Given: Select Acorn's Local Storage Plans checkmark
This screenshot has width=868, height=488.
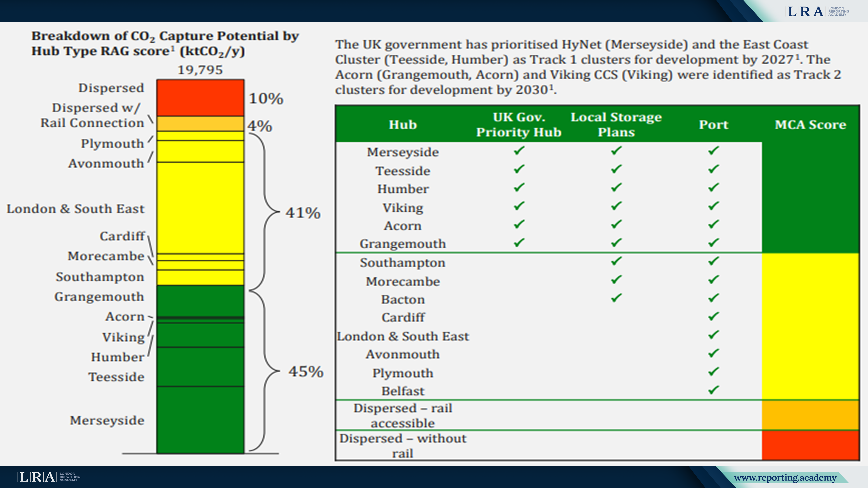Looking at the screenshot, I should (x=616, y=224).
